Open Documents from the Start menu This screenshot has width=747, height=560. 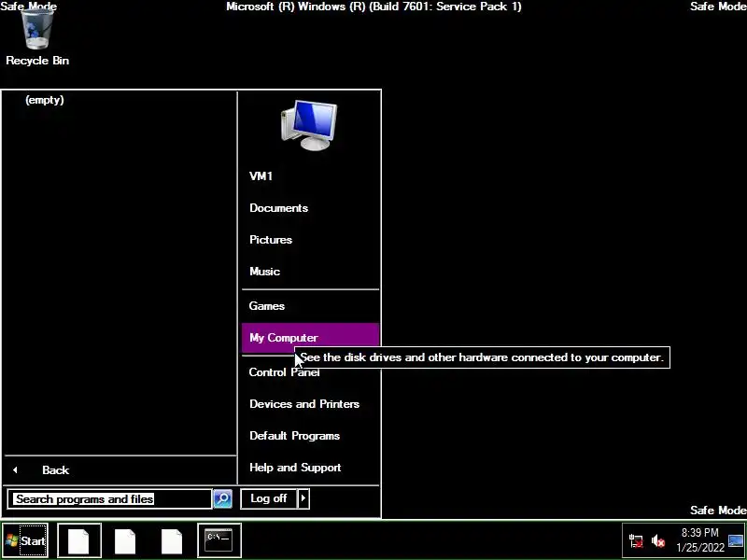pyautogui.click(x=310, y=208)
